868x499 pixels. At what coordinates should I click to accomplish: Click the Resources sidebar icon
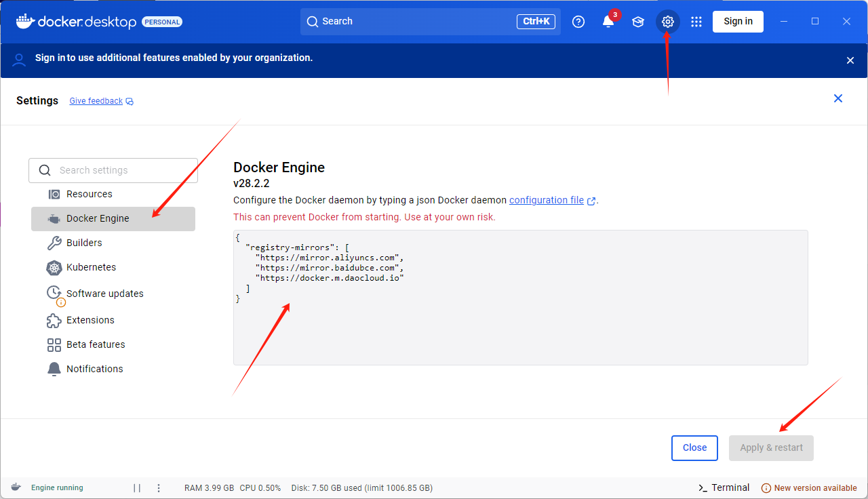[54, 194]
